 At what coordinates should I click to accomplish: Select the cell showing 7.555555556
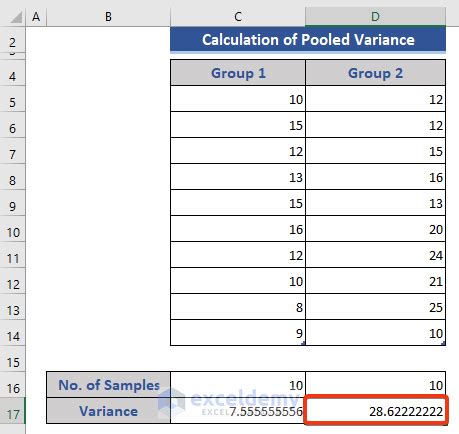tap(238, 411)
